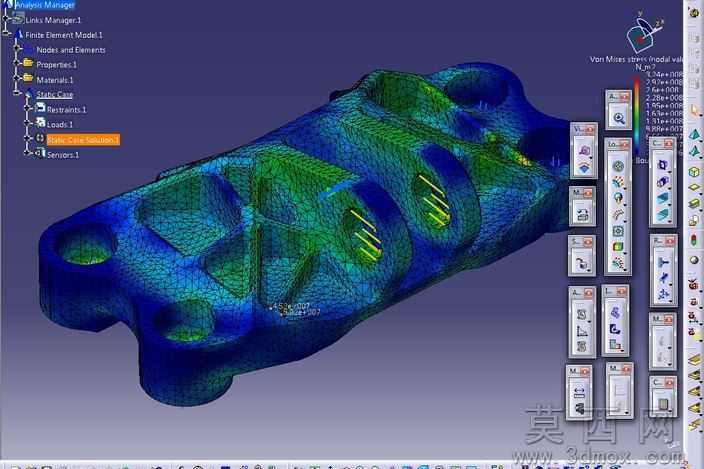Click the first blue box icon in C toolbar
The height and width of the screenshot is (469, 704).
(x=662, y=165)
